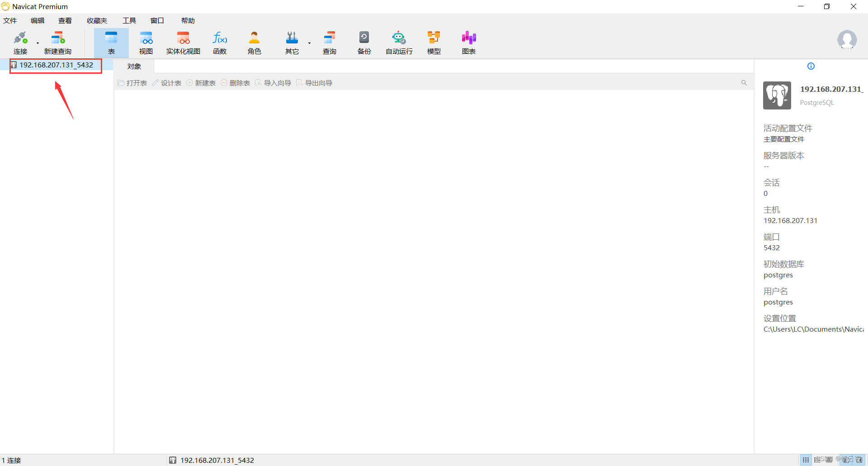Select 实体化视图 (Materialized View) icon
The width and height of the screenshot is (868, 466).
[x=183, y=43]
